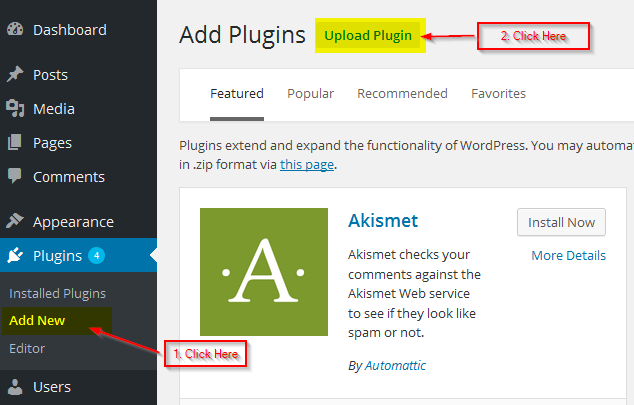Open Installed Plugins submenu item
634x405 pixels.
pos(57,293)
